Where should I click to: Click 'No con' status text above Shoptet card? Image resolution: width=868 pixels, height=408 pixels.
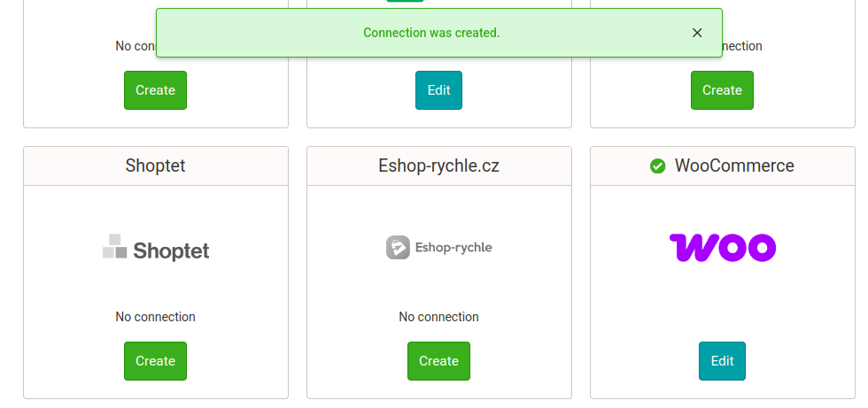coord(135,46)
